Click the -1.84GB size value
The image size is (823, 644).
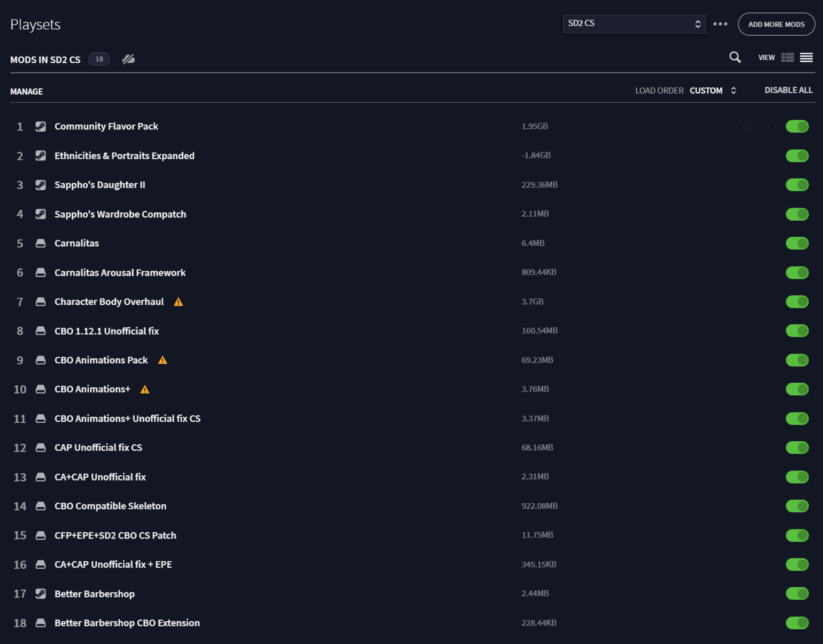pos(536,156)
